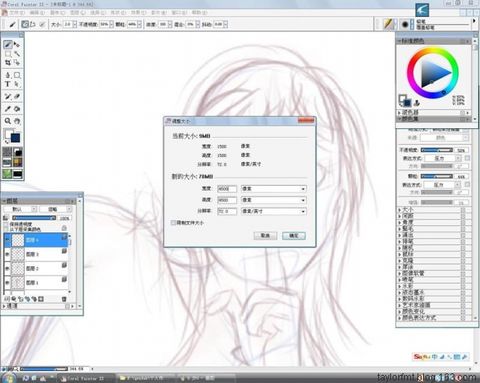This screenshot has height=383, width=480.
Task: Open the Pattern selector in toolbox
Action: [x=7, y=162]
